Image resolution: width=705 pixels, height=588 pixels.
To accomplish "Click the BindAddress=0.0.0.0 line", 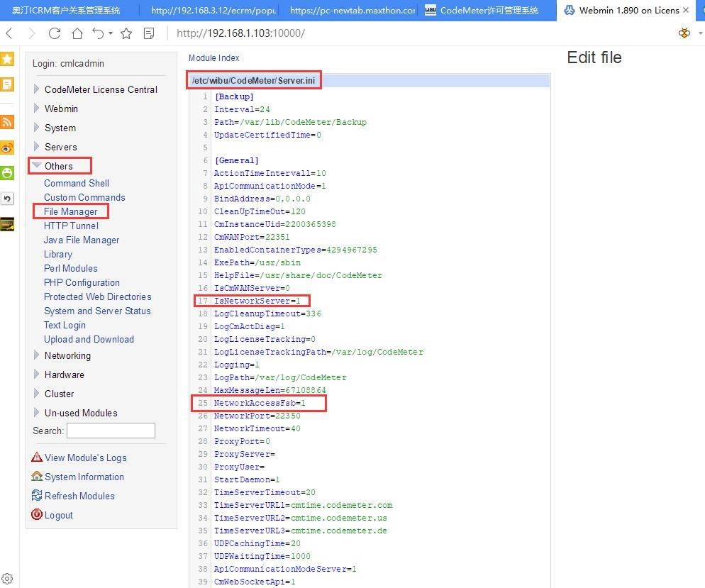I will coord(262,199).
